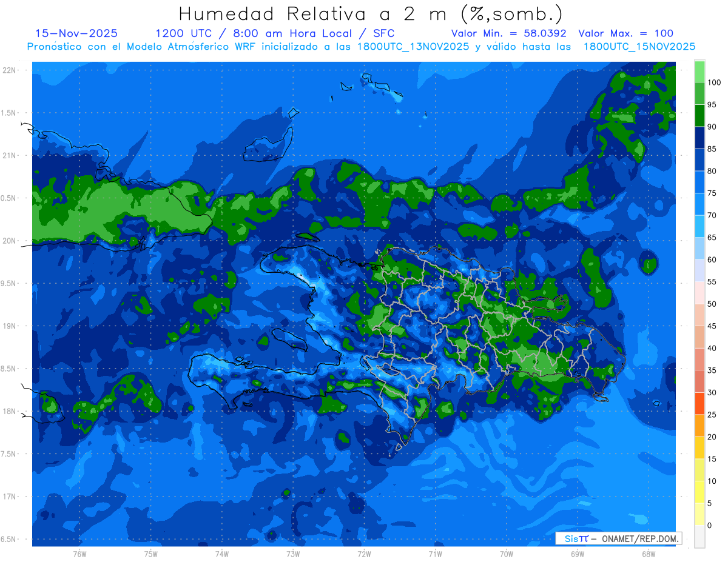Click the '73W' longitude label
728x562 pixels.
click(x=293, y=554)
